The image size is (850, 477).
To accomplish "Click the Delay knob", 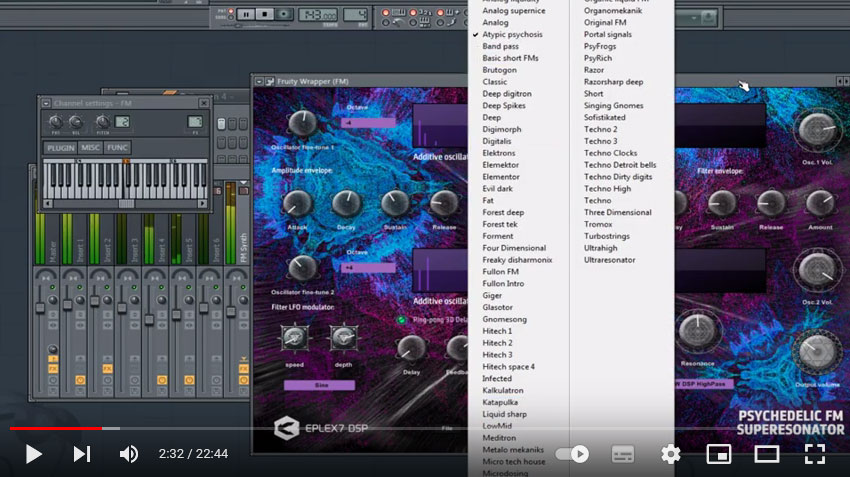I will click(411, 349).
